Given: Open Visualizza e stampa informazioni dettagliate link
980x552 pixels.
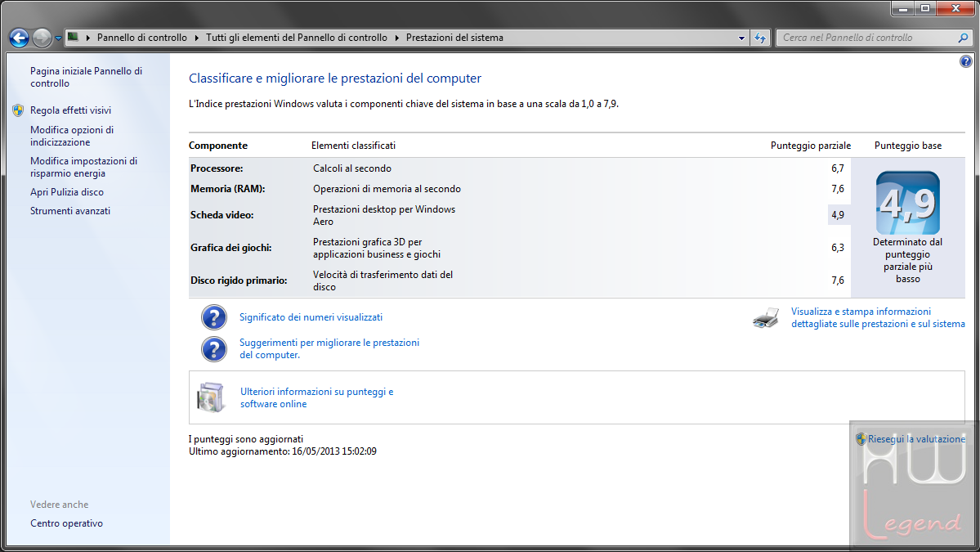Looking at the screenshot, I should 878,317.
